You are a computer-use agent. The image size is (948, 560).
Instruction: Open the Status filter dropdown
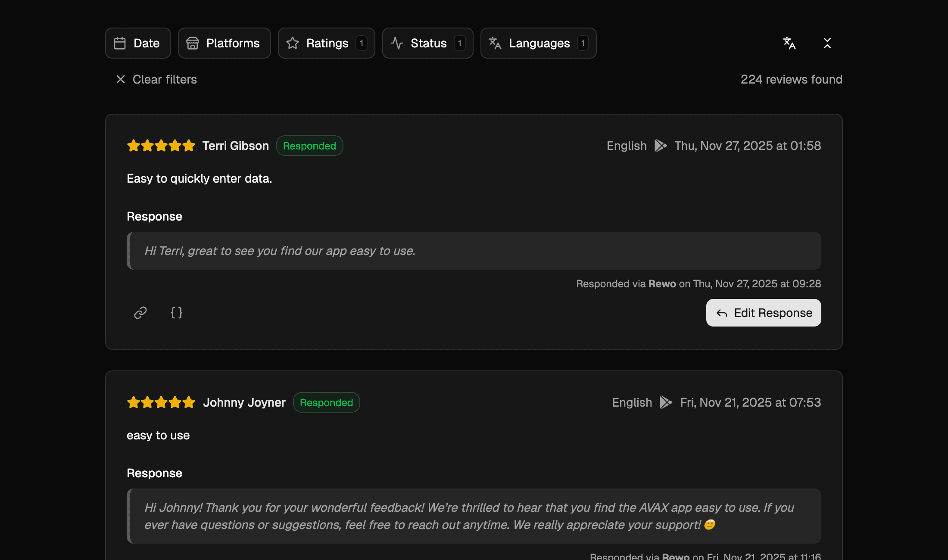click(427, 43)
